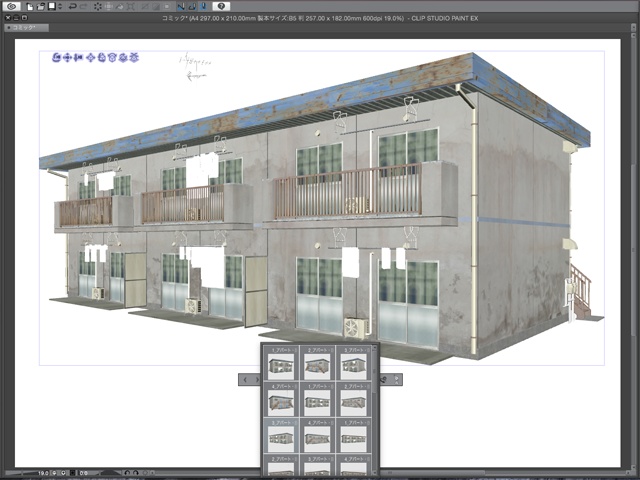Click preset list scroll down arrow
Screen dimensions: 640x480
point(374,473)
